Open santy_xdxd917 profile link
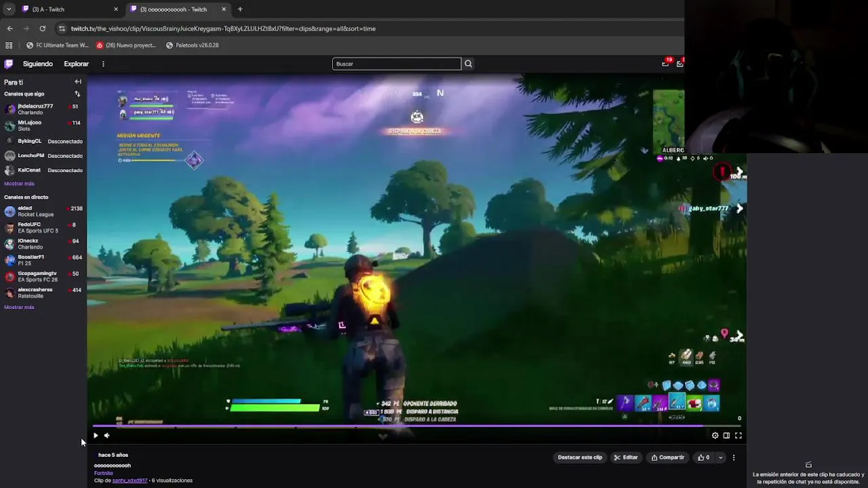The height and width of the screenshot is (488, 868). pyautogui.click(x=130, y=481)
